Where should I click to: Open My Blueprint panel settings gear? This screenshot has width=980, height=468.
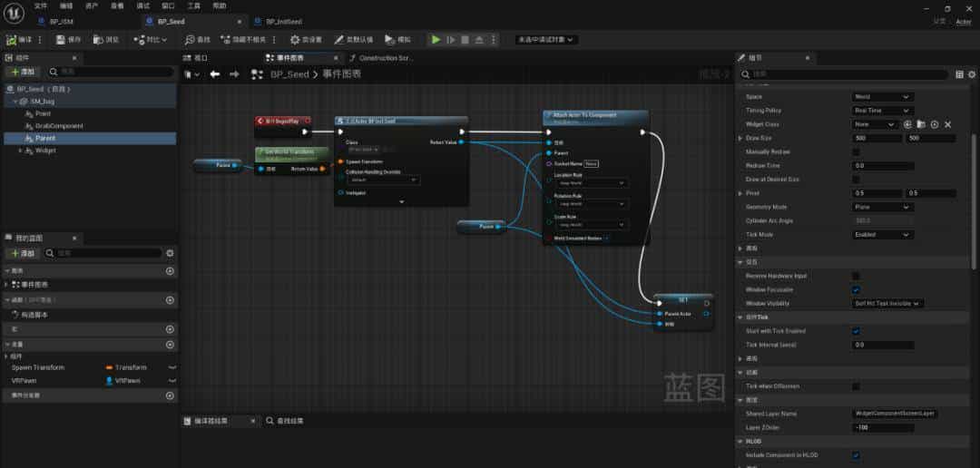[170, 254]
